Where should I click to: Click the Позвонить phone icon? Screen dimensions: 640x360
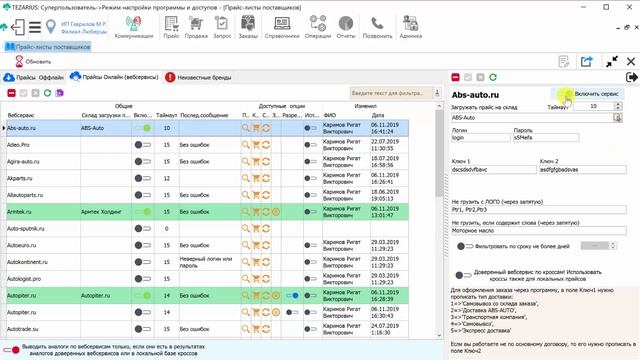(377, 27)
